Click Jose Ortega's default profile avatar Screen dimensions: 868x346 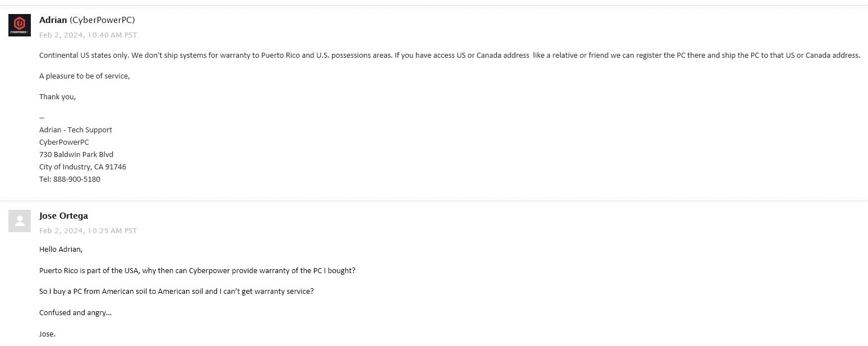point(20,221)
